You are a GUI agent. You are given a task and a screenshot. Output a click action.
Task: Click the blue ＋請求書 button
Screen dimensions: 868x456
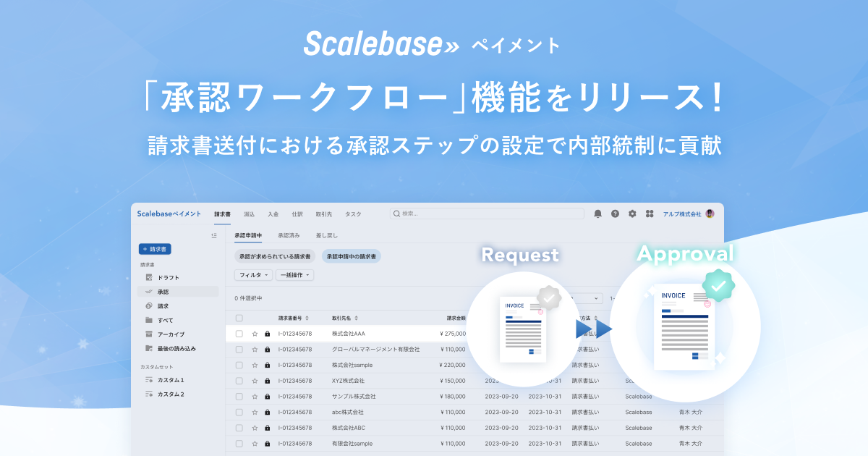click(155, 249)
